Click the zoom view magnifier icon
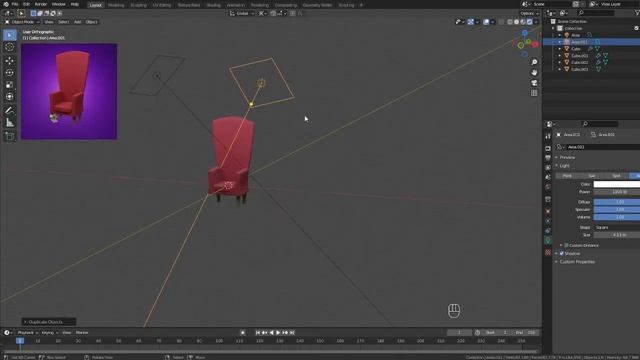 coord(534,62)
